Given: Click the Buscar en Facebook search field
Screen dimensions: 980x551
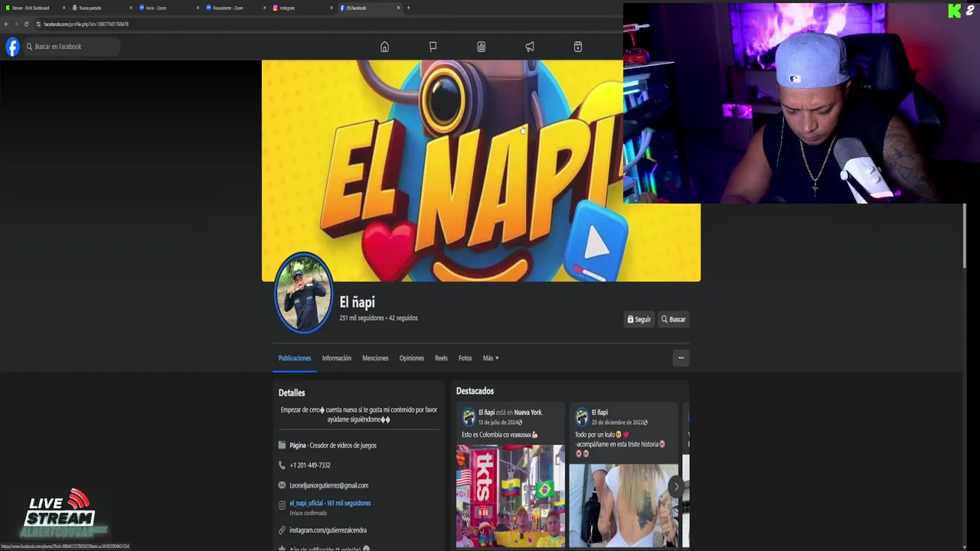Looking at the screenshot, I should 72,47.
